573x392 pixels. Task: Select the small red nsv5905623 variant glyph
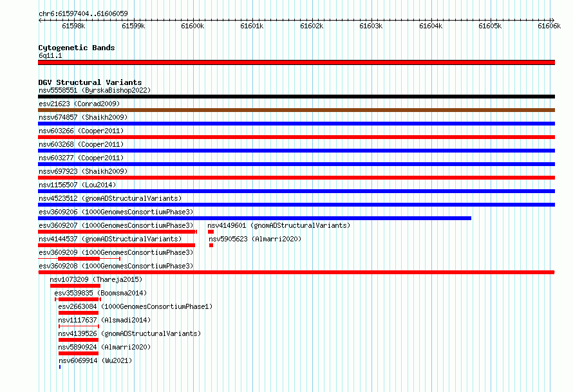pos(211,245)
